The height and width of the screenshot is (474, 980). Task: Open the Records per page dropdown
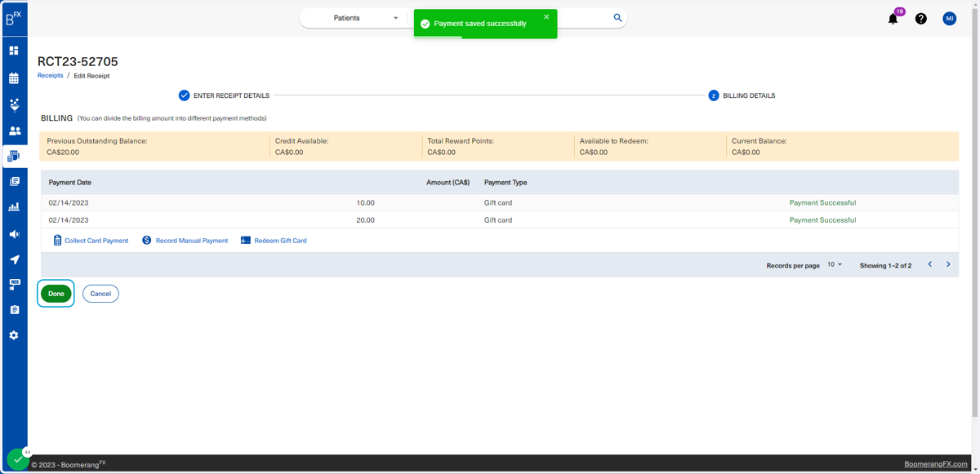(835, 265)
